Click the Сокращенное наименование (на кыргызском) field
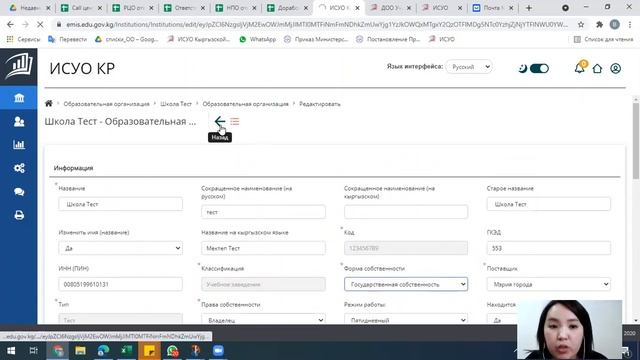Viewport: 640px width, 360px height. 406,212
